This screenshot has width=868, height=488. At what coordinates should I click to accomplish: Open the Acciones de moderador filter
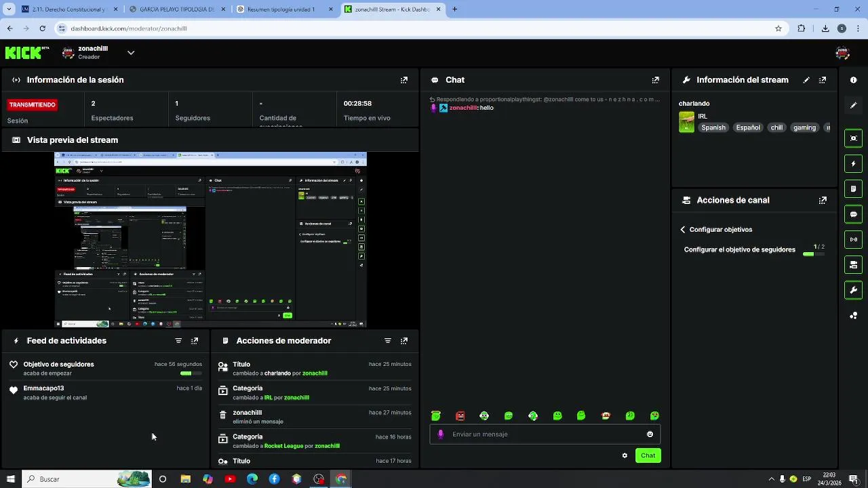point(388,341)
